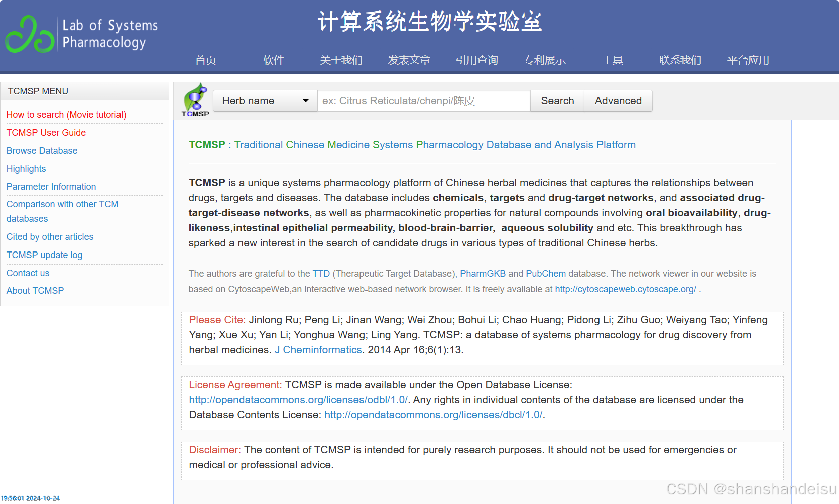Click the green TCMSP title heading
The height and width of the screenshot is (504, 839).
[207, 145]
